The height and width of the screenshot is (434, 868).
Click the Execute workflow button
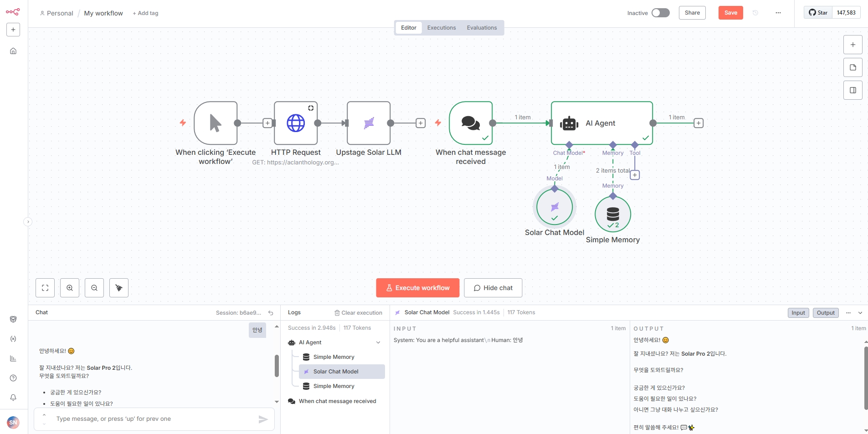pyautogui.click(x=418, y=288)
